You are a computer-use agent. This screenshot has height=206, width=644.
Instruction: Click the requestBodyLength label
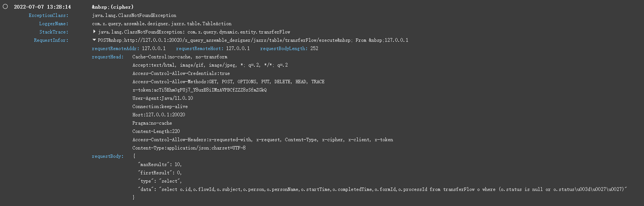click(284, 49)
